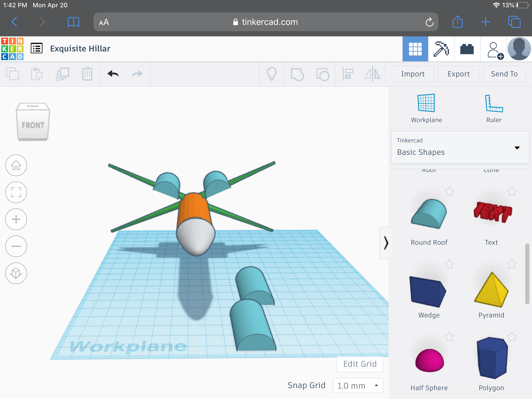532x399 pixels.
Task: Click the Delete trash icon
Action: coord(87,74)
